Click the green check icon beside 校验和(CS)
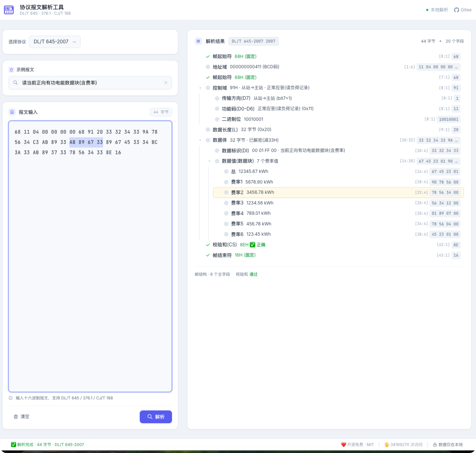 click(208, 245)
